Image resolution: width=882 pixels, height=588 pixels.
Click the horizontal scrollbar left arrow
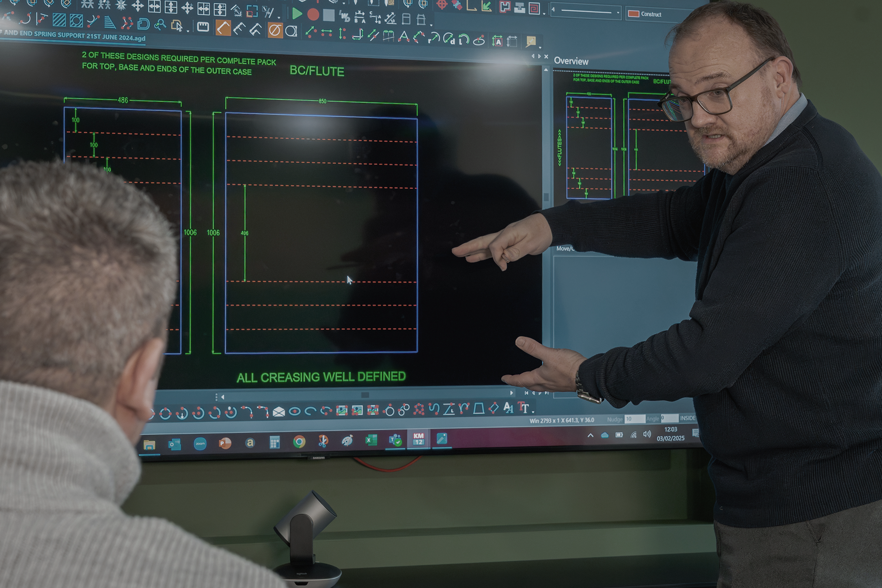click(222, 396)
